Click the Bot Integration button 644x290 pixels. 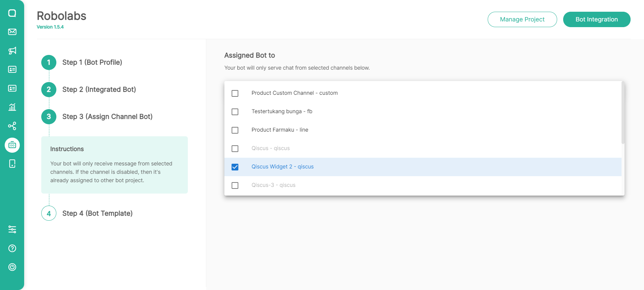coord(596,19)
